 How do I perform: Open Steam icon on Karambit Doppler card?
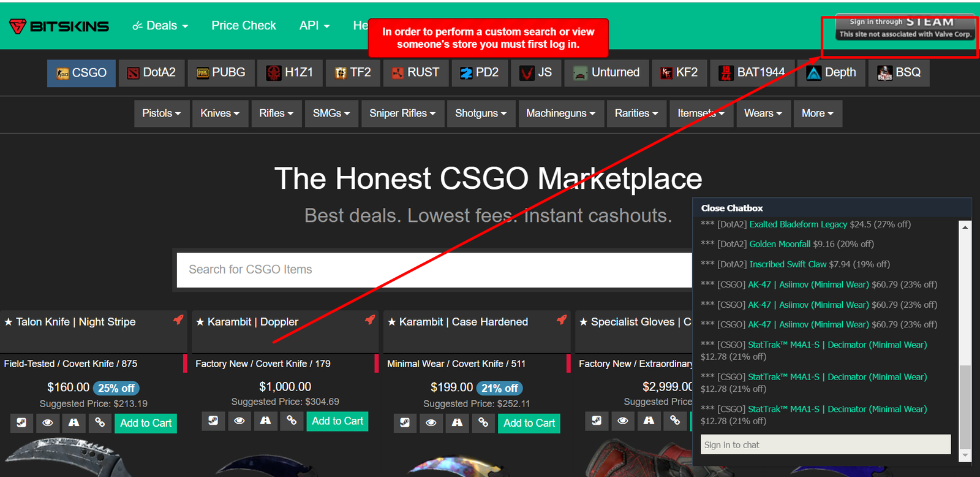213,421
